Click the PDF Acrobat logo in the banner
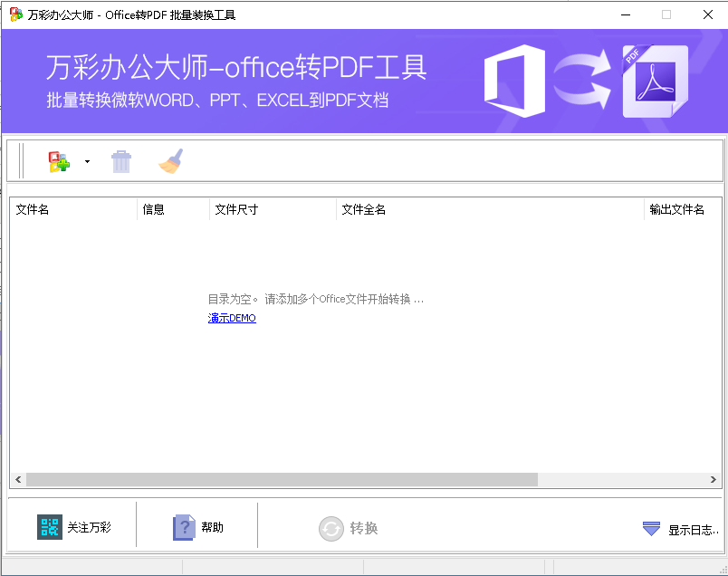 pyautogui.click(x=655, y=82)
